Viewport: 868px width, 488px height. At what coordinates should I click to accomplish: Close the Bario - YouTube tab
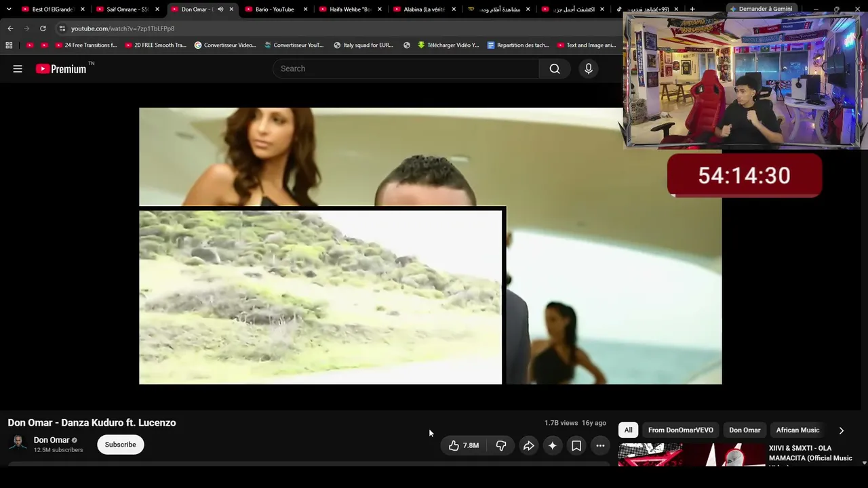(x=305, y=9)
